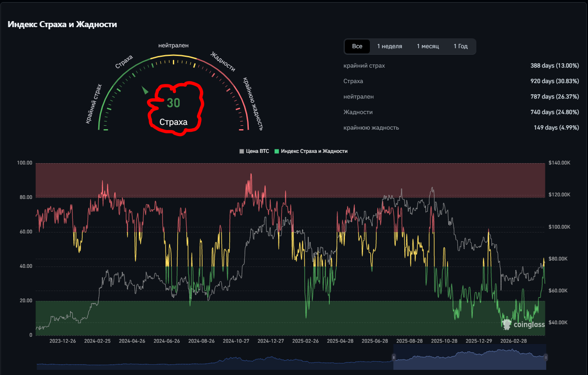Click the "крайний страх" stats row label

[364, 66]
